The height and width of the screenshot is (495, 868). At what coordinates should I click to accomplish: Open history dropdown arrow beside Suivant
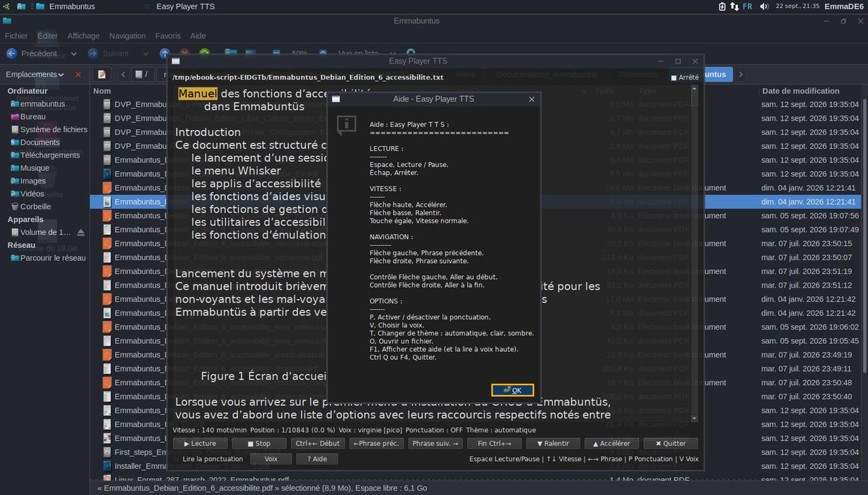click(x=144, y=53)
